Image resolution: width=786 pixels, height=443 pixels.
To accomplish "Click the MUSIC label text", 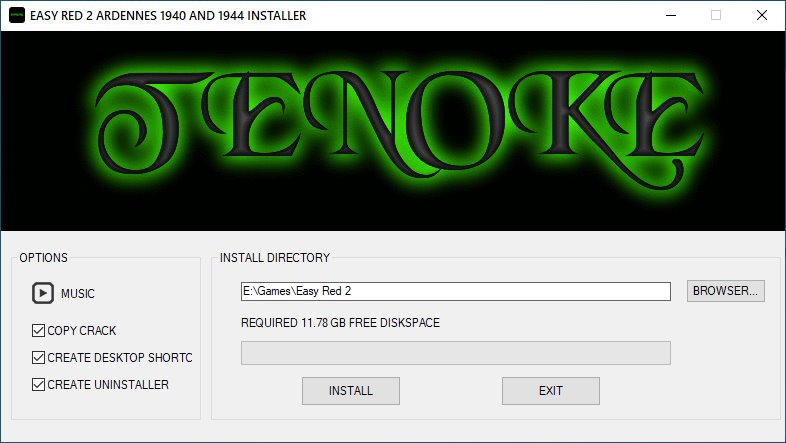I will point(78,294).
